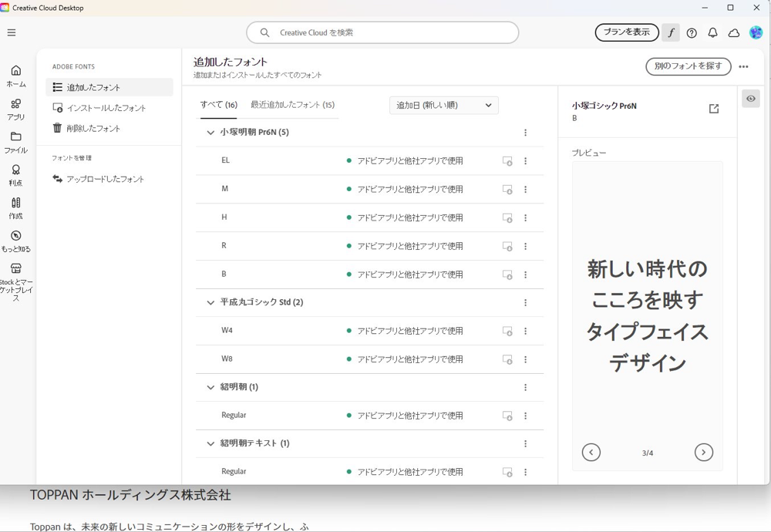Select the すべて (16) tab
The image size is (771, 532).
pyautogui.click(x=219, y=105)
